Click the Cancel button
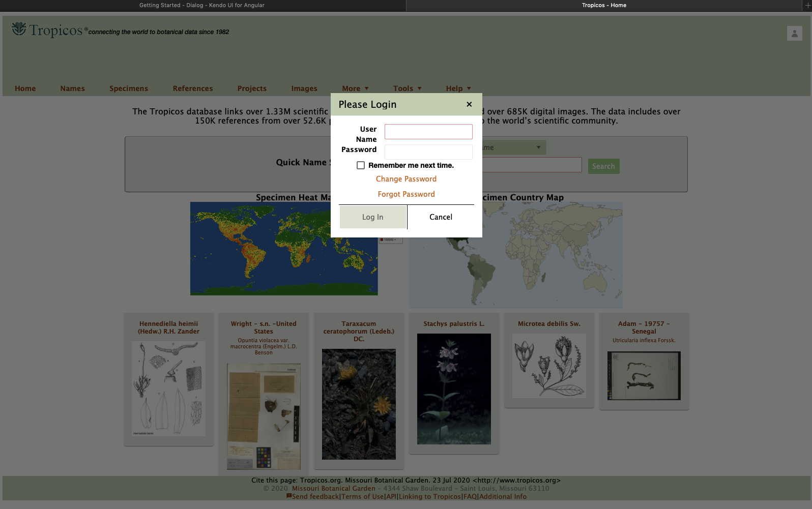The image size is (812, 509). tap(441, 217)
